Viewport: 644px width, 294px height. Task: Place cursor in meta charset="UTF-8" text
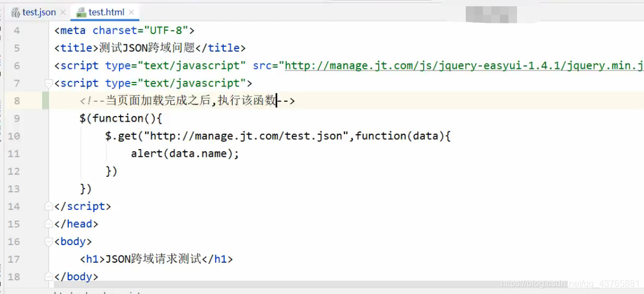point(124,31)
